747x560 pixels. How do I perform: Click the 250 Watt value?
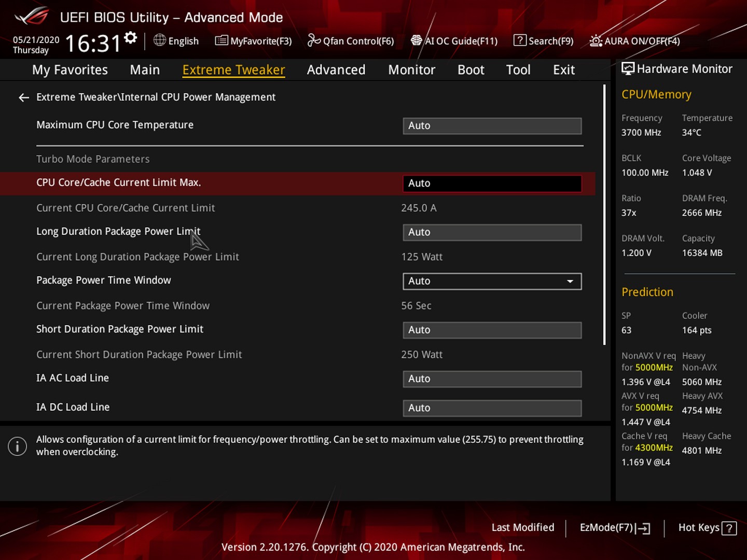coord(422,355)
